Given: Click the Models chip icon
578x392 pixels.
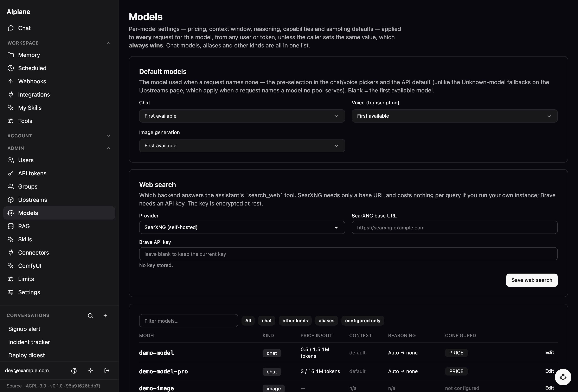Looking at the screenshot, I should tap(11, 213).
